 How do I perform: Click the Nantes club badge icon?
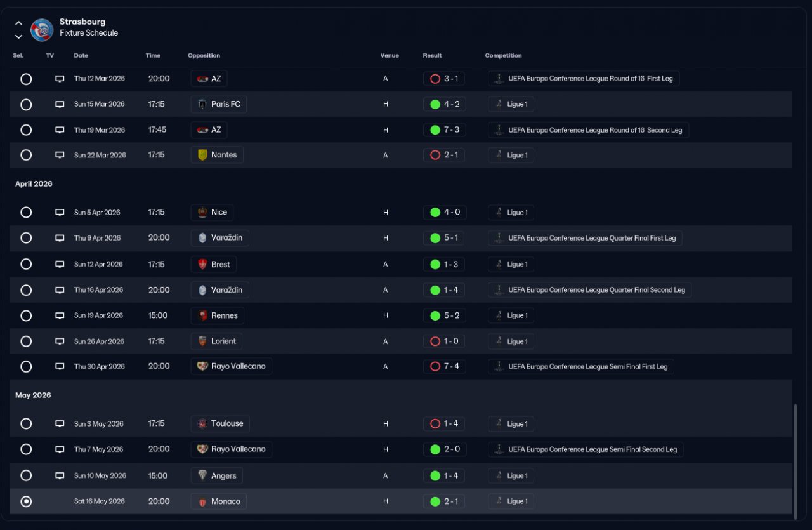point(202,155)
